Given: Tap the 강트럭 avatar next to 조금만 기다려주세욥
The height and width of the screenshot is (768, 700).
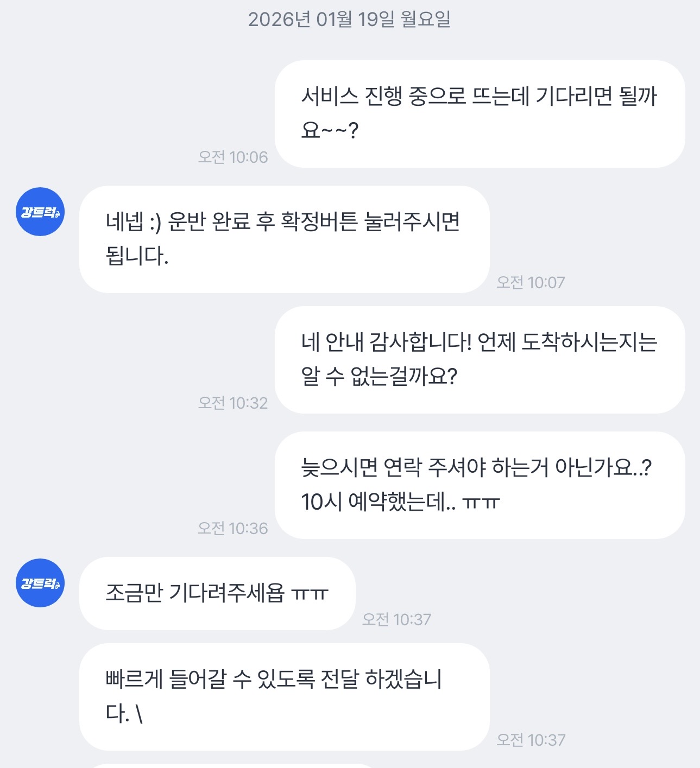Looking at the screenshot, I should pos(40,583).
